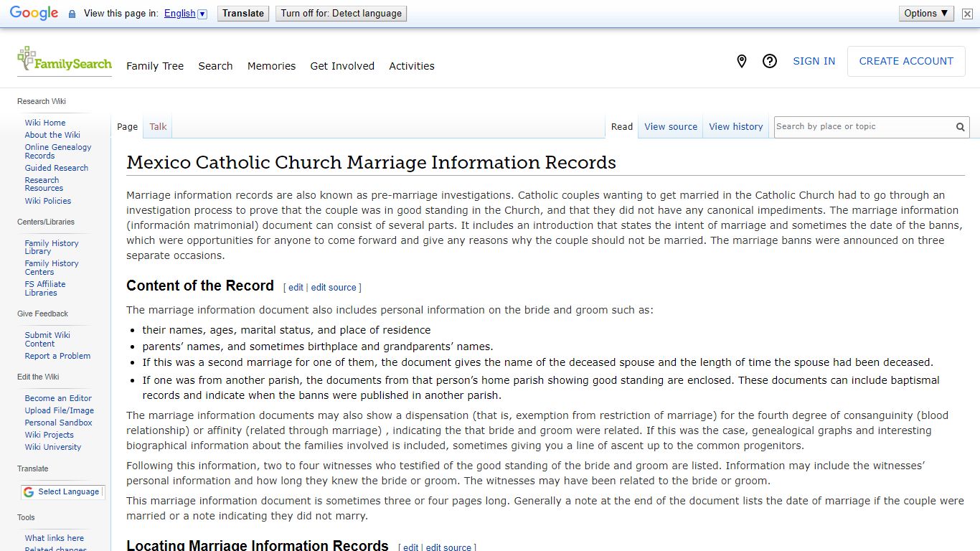Open the help question mark icon
980x551 pixels.
770,62
